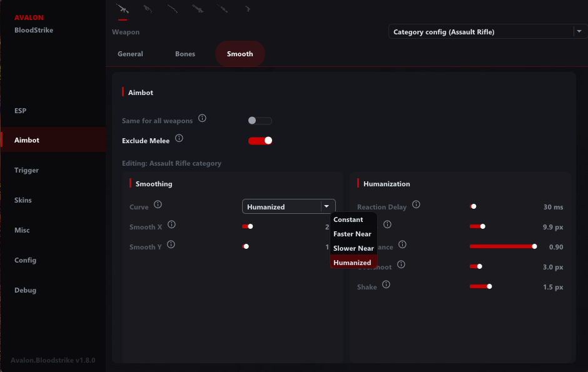
Task: Switch to the Bones tab
Action: pyautogui.click(x=185, y=54)
